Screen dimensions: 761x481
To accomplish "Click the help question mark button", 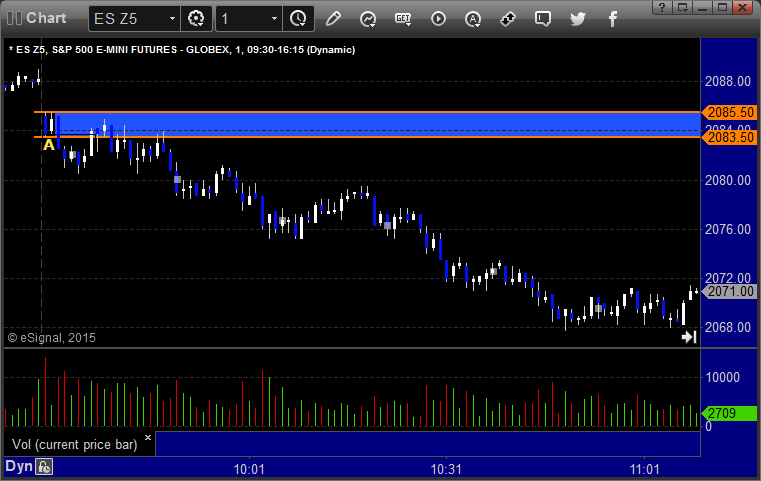I will [662, 7].
